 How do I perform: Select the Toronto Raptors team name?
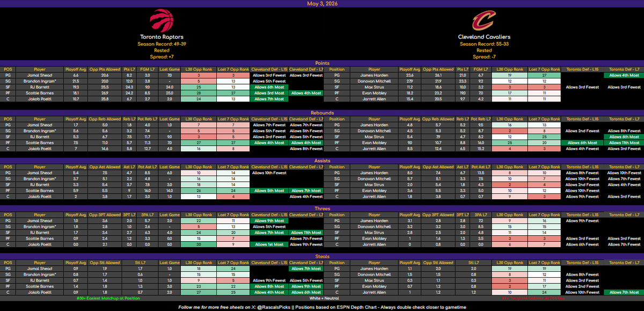click(162, 37)
